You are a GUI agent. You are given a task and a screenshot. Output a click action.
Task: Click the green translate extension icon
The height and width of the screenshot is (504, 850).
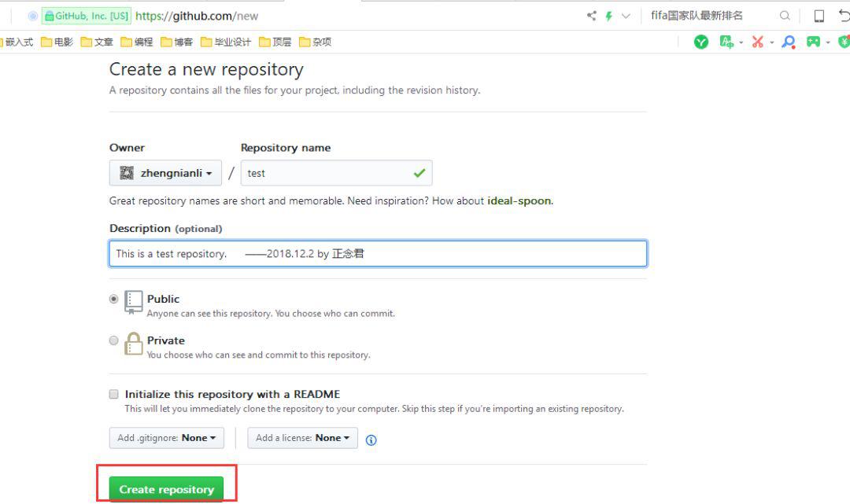pos(726,42)
